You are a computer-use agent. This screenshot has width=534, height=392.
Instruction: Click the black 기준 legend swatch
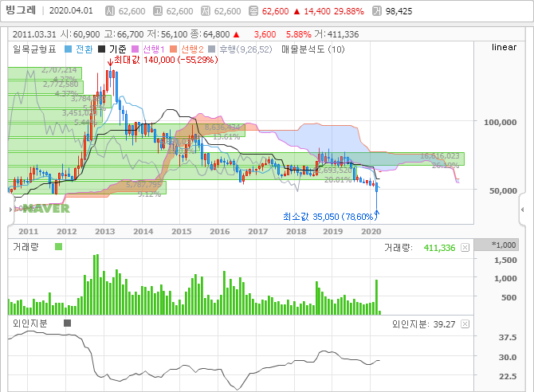point(101,49)
